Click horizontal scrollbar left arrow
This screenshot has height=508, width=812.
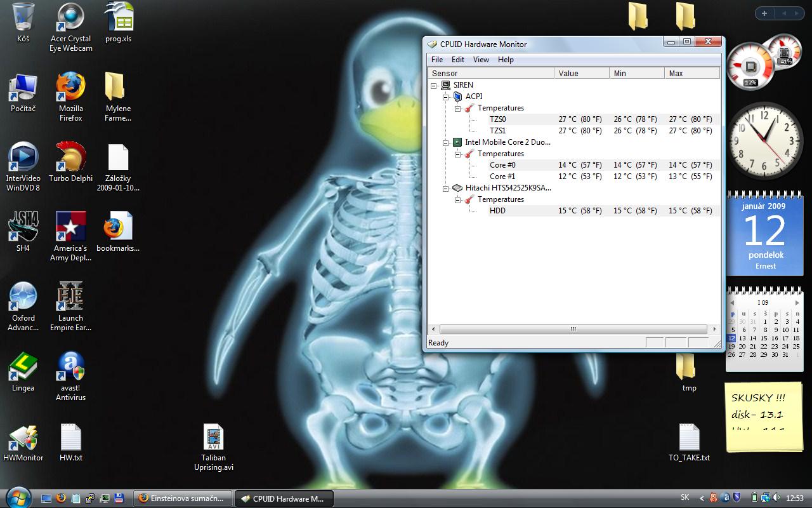point(434,329)
